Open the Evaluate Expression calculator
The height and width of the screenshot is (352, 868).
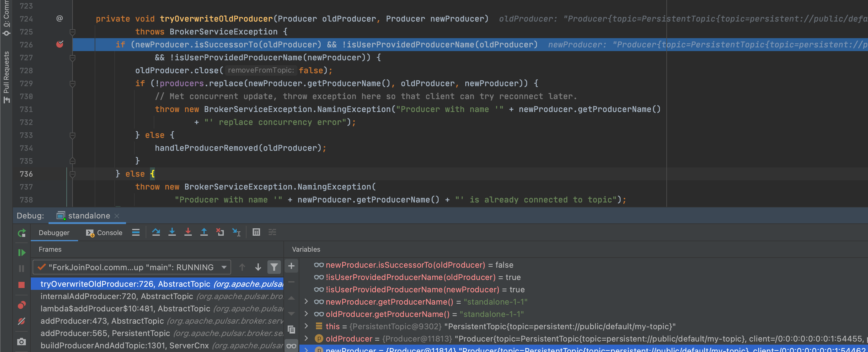256,232
